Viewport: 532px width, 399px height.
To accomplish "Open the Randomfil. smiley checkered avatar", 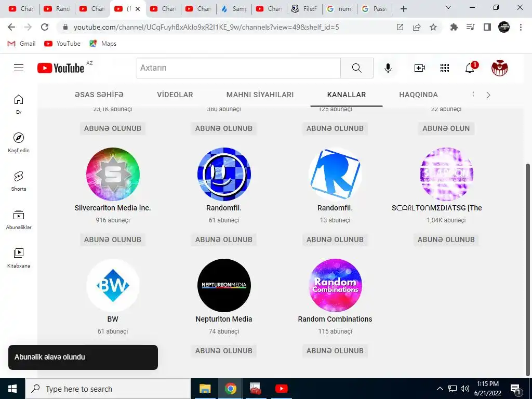I will tap(224, 174).
